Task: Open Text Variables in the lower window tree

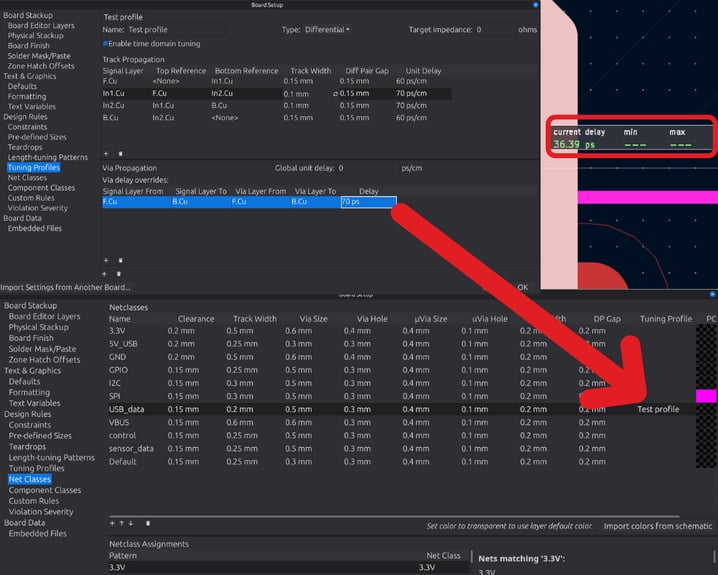Action: tap(34, 403)
